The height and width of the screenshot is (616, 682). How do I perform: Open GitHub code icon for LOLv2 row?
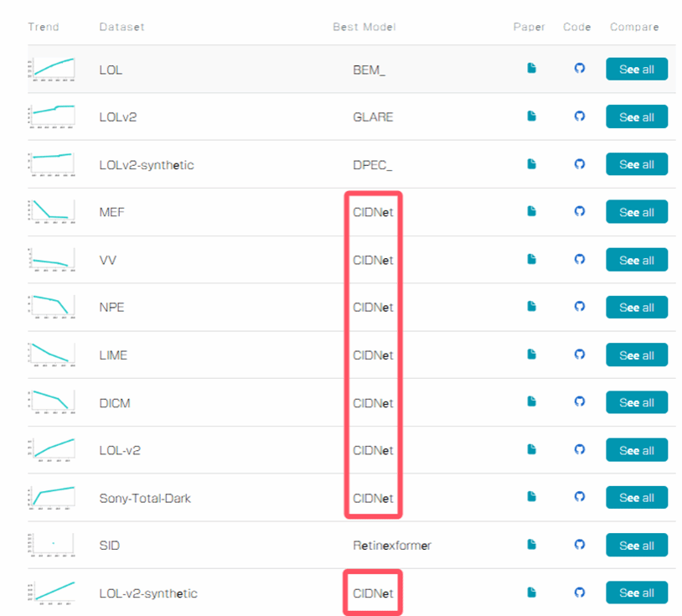579,116
